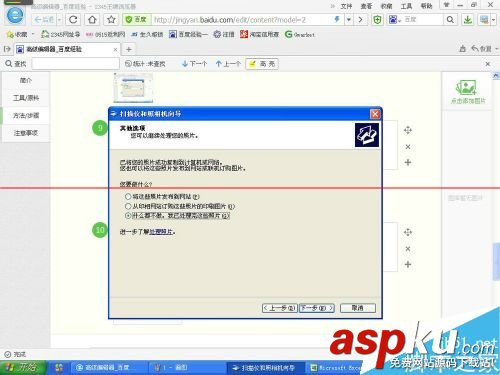Open the 处理照片 link in the wizard
The width and height of the screenshot is (500, 375).
coord(161,232)
